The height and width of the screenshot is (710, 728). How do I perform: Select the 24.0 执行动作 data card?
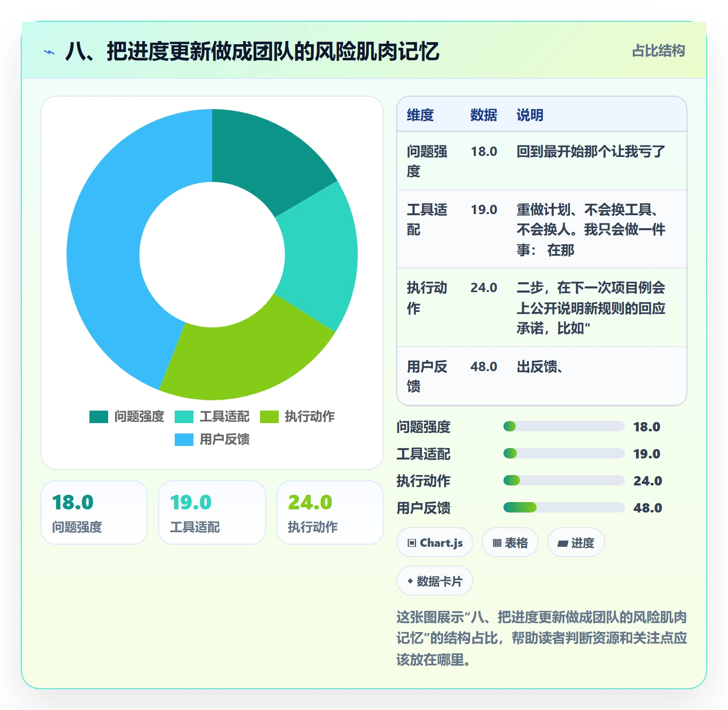[330, 512]
